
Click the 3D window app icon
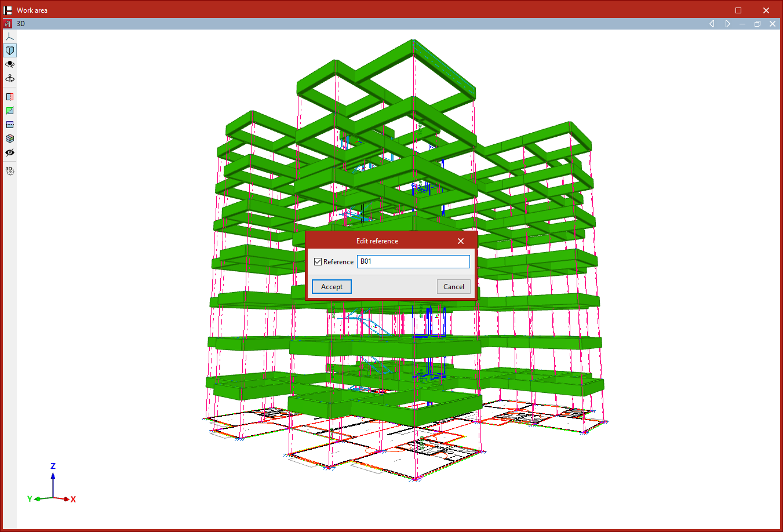(x=8, y=24)
